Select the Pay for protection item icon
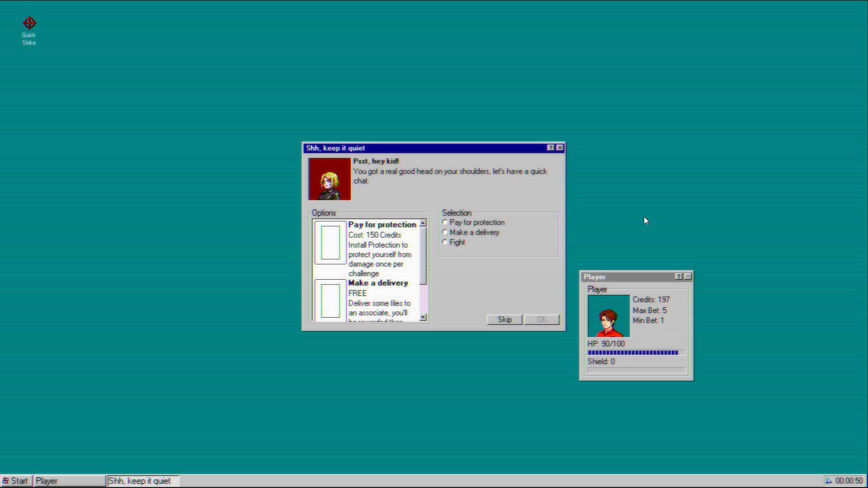The width and height of the screenshot is (868, 488). click(330, 243)
